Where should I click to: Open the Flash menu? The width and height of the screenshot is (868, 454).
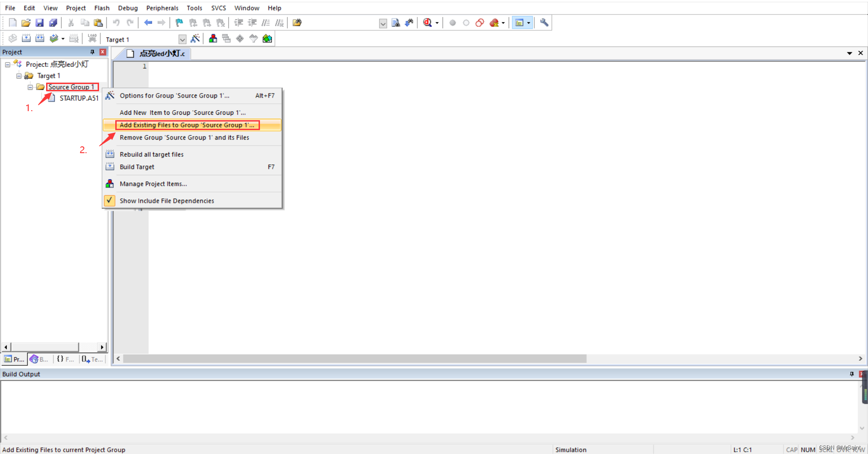click(102, 8)
